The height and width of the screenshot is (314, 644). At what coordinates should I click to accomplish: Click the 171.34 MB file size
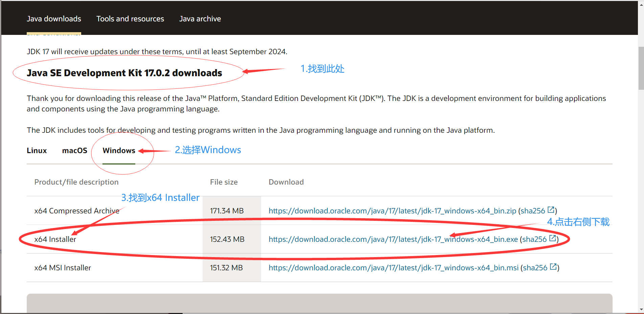pos(227,211)
